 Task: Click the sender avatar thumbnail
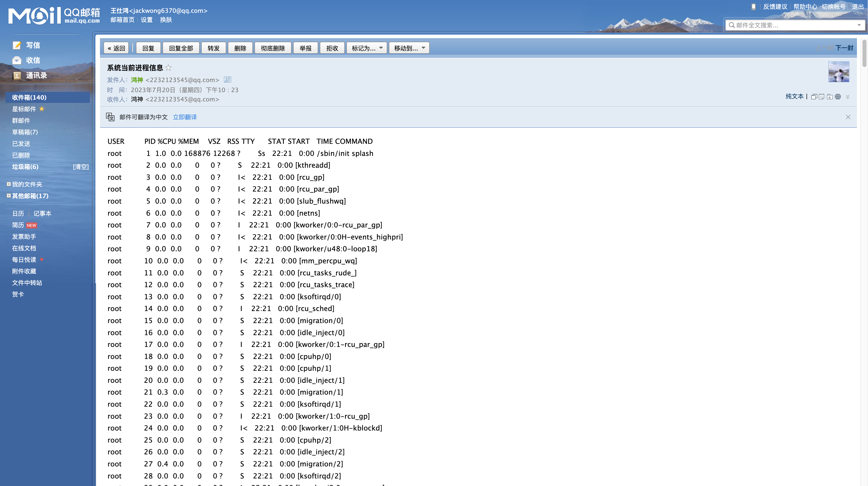click(839, 72)
